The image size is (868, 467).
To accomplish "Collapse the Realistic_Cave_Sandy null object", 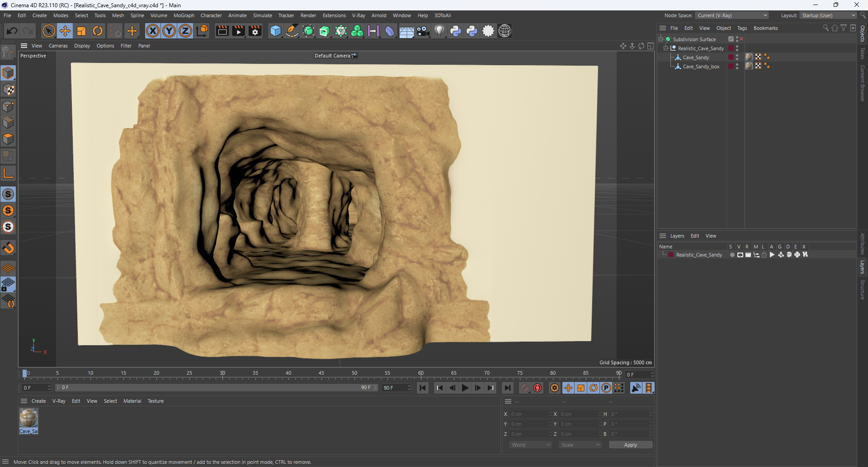I will tap(666, 48).
